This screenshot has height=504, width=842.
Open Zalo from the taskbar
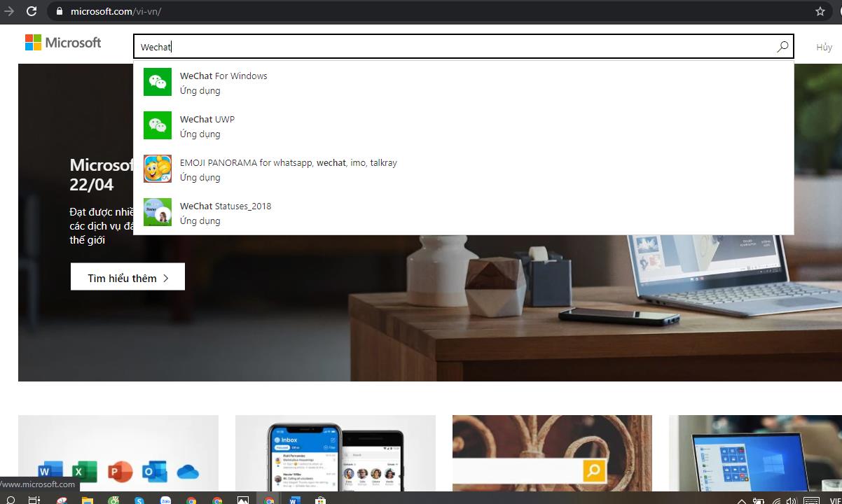[x=165, y=500]
